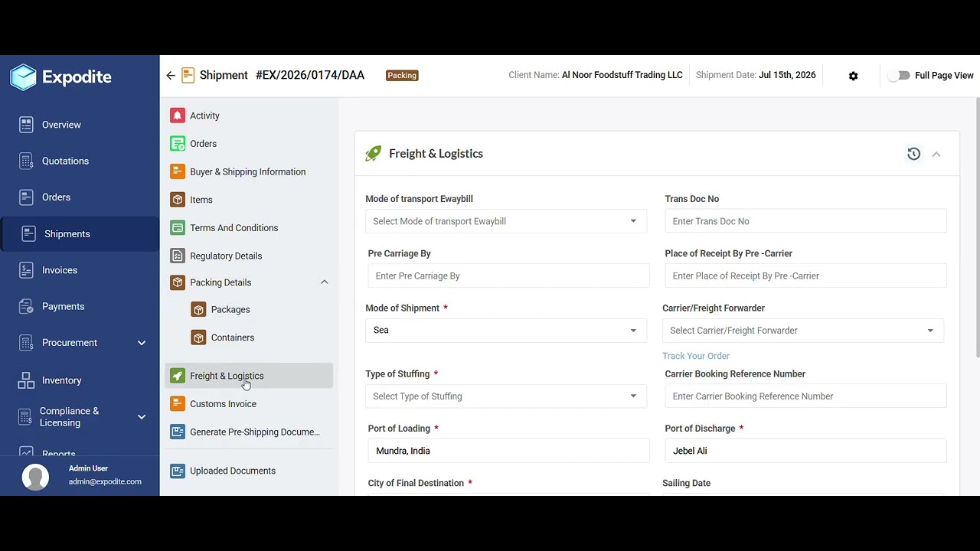Open Type of Stuffing dropdown

pyautogui.click(x=506, y=396)
